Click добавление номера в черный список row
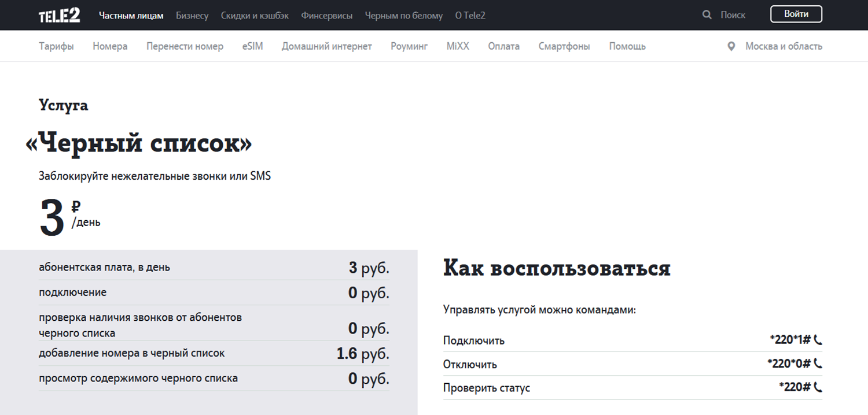Viewport: 868px width, 415px height. (214, 353)
